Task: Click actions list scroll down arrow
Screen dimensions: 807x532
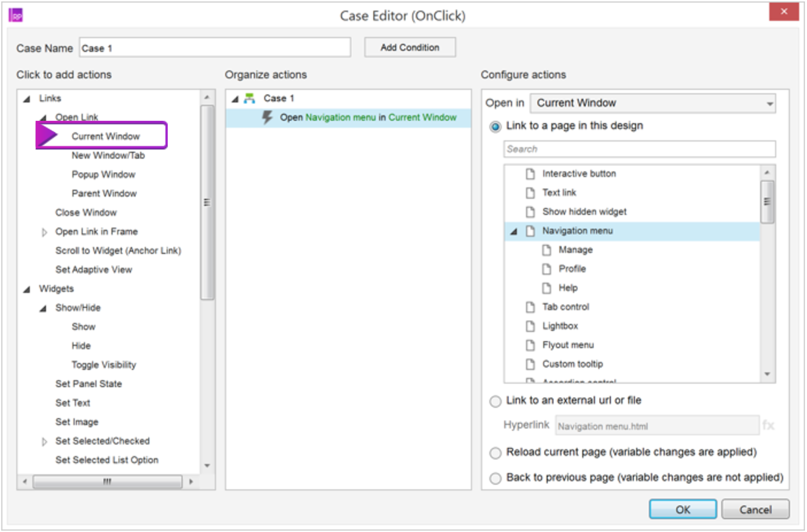Action: coord(207,465)
